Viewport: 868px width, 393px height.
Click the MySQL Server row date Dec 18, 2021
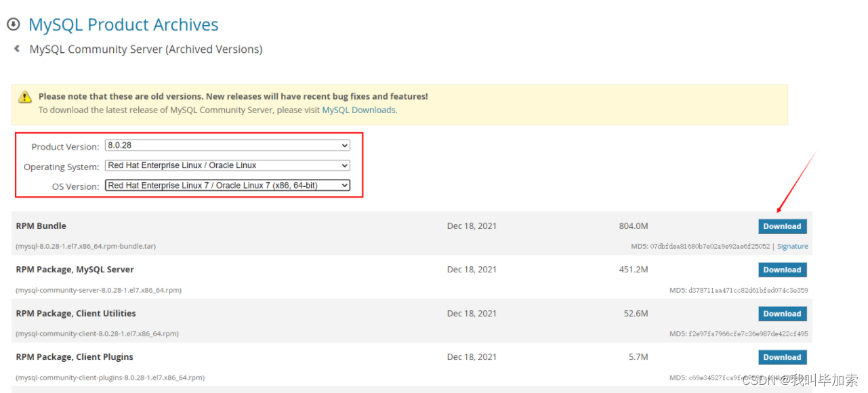[x=472, y=270]
